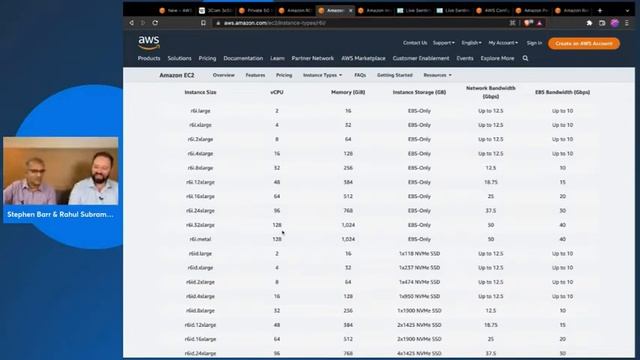The image size is (640, 360).
Task: Expand the Resources dropdown
Action: (438, 75)
